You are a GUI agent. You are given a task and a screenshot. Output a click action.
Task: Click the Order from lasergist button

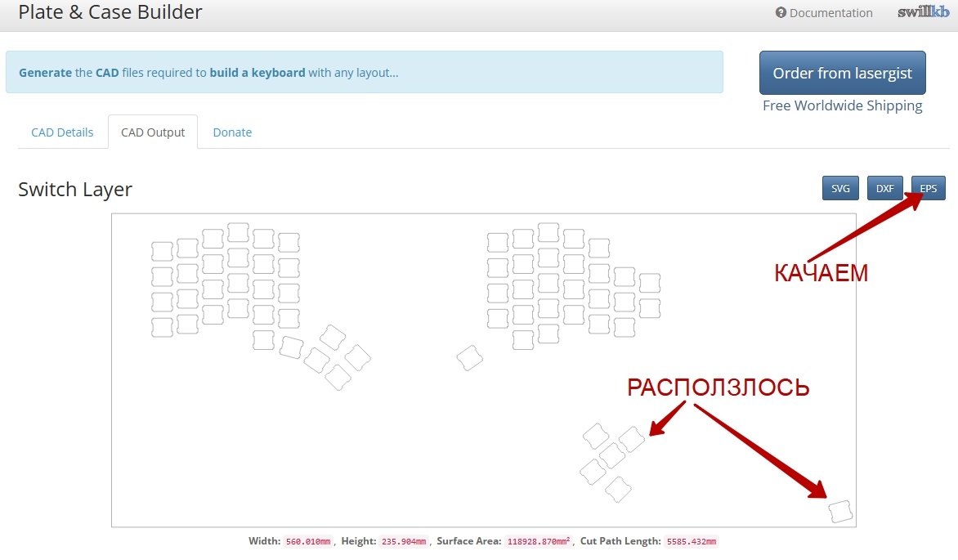pyautogui.click(x=842, y=73)
